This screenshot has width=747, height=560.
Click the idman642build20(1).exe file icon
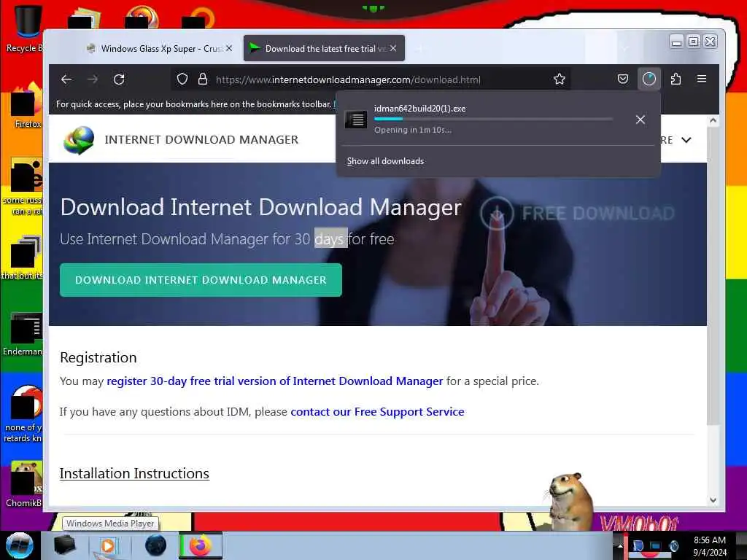tap(355, 119)
